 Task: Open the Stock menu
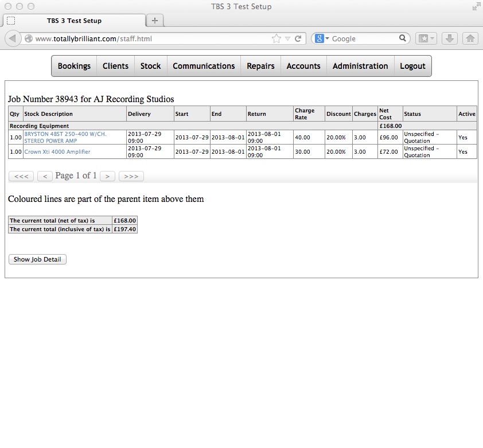(151, 66)
